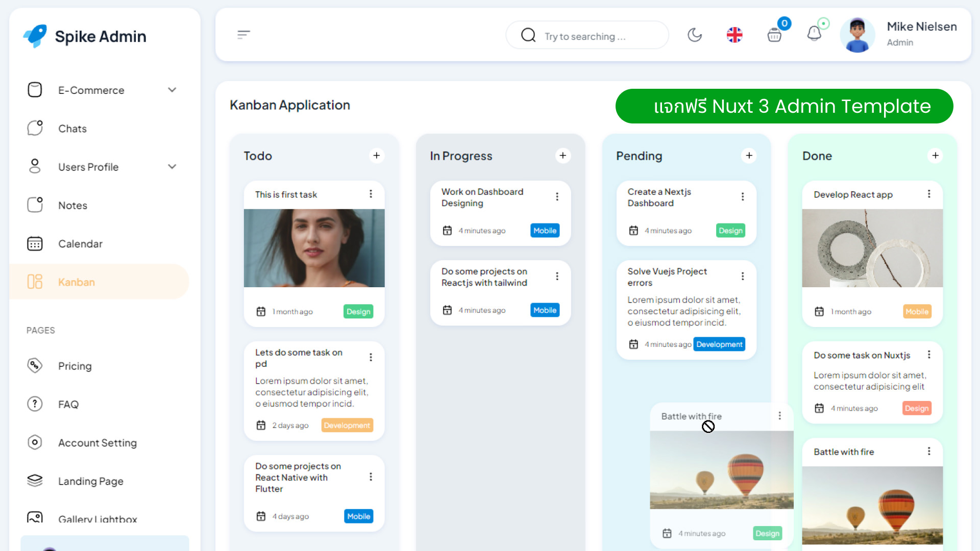Open the Pricing page

(x=100, y=366)
